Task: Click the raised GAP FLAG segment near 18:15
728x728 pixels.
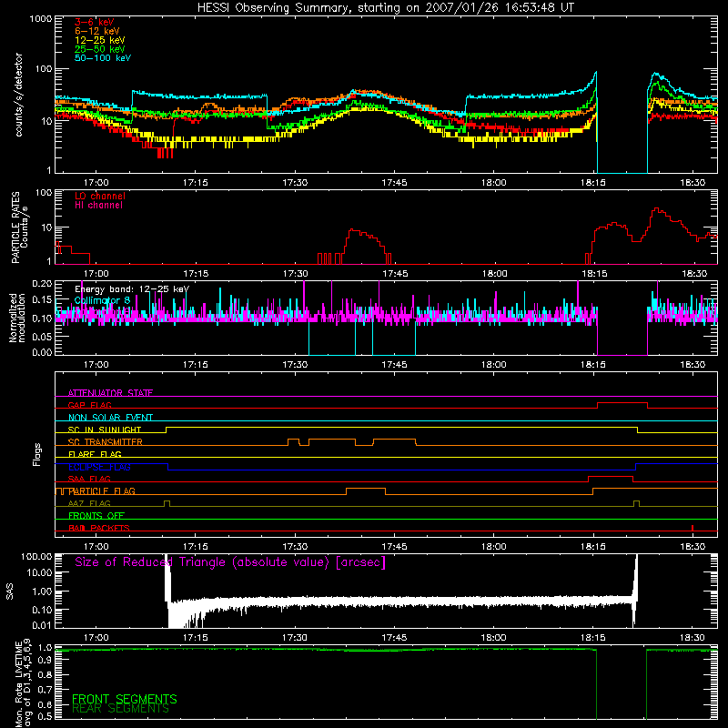Action: (622, 403)
